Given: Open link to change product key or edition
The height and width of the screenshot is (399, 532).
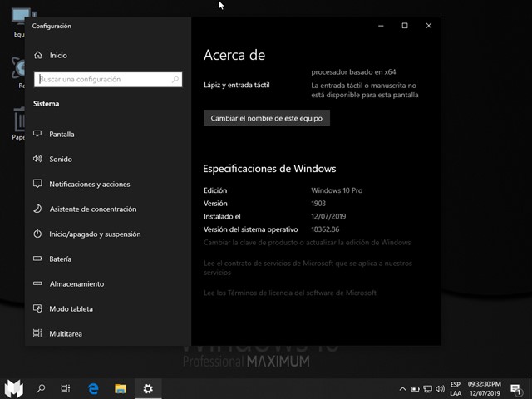Looking at the screenshot, I should [x=307, y=243].
